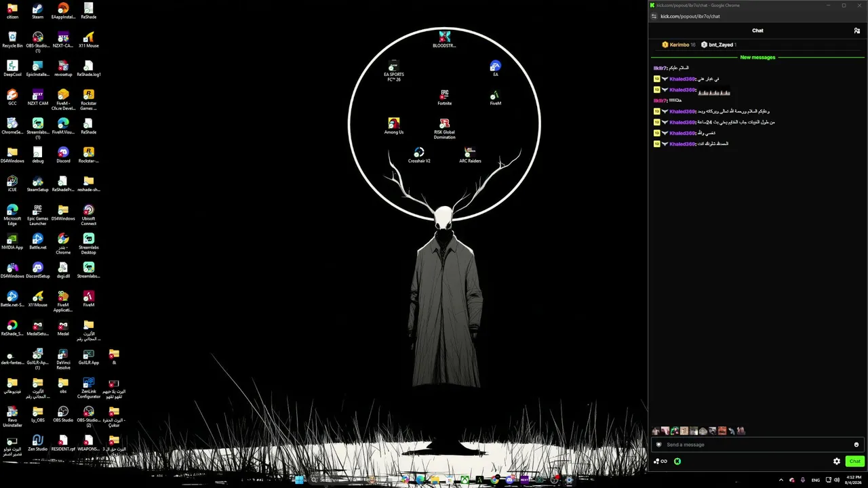Select the Crosshair V2 desktop icon
This screenshot has width=868, height=488.
(x=419, y=155)
